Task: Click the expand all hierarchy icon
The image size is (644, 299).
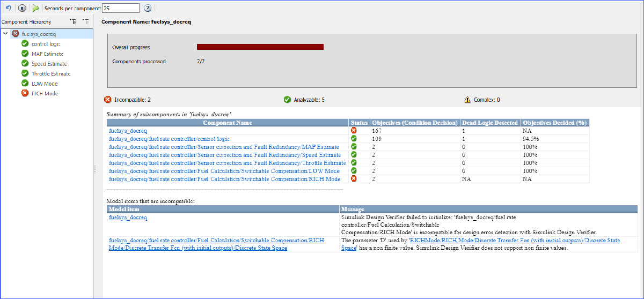Action: (74, 21)
